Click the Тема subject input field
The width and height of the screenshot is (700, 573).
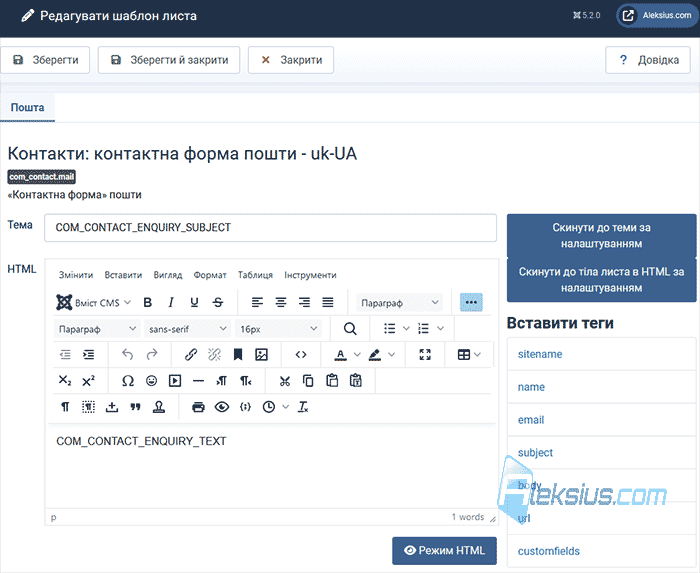[270, 228]
